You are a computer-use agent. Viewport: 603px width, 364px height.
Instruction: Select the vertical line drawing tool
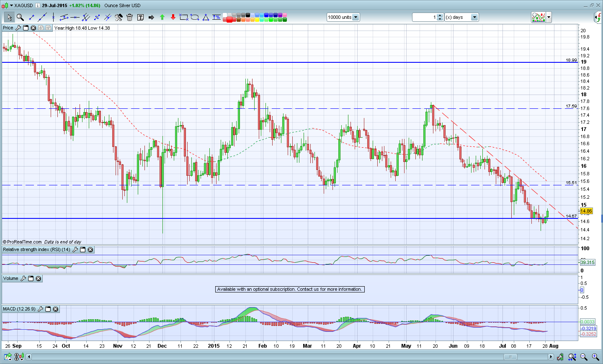(x=53, y=17)
